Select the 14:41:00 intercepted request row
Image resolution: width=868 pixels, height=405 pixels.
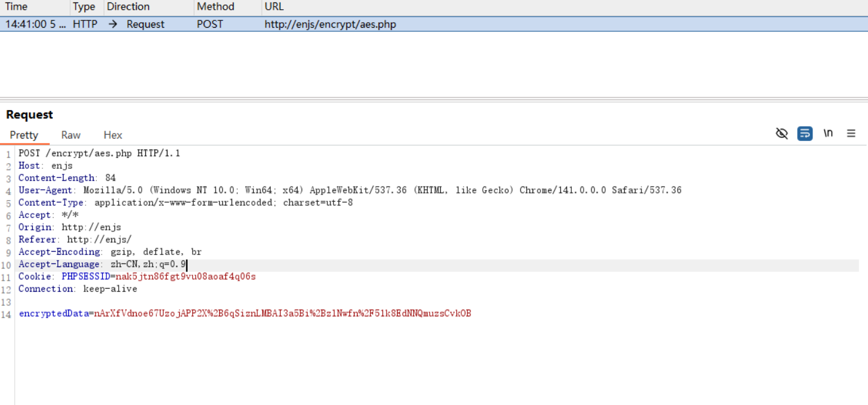click(434, 24)
